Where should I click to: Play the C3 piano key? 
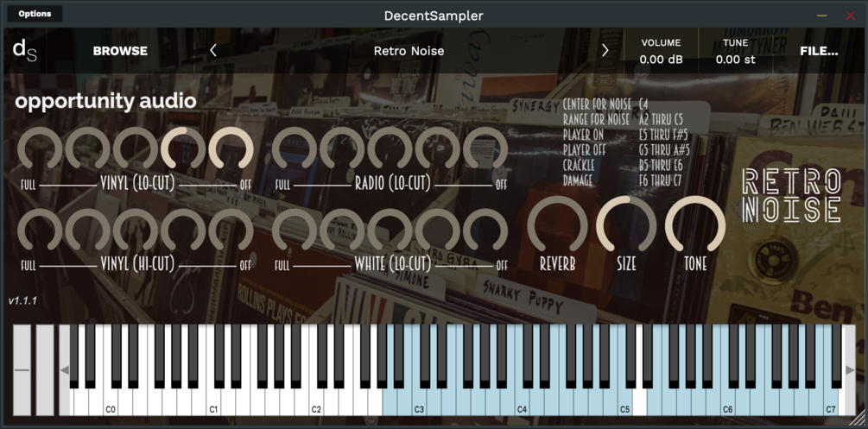point(419,403)
